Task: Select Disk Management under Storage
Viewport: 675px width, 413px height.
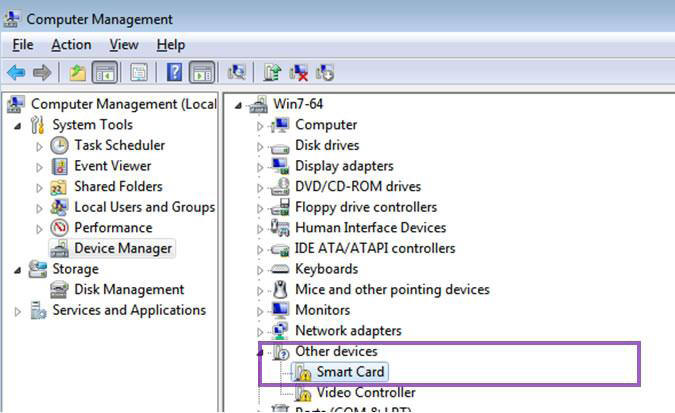Action: pyautogui.click(x=129, y=289)
